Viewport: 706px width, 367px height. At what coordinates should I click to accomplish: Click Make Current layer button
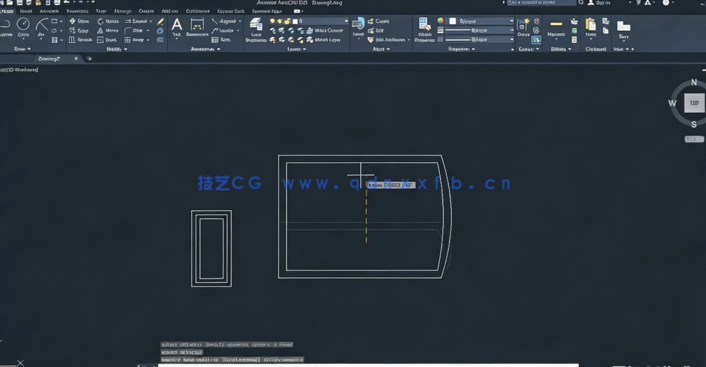click(x=325, y=31)
